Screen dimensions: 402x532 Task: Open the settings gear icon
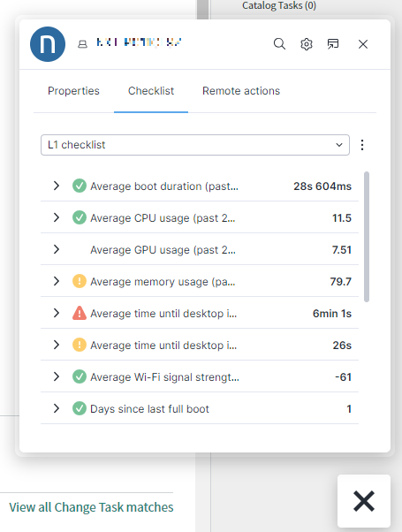point(307,44)
